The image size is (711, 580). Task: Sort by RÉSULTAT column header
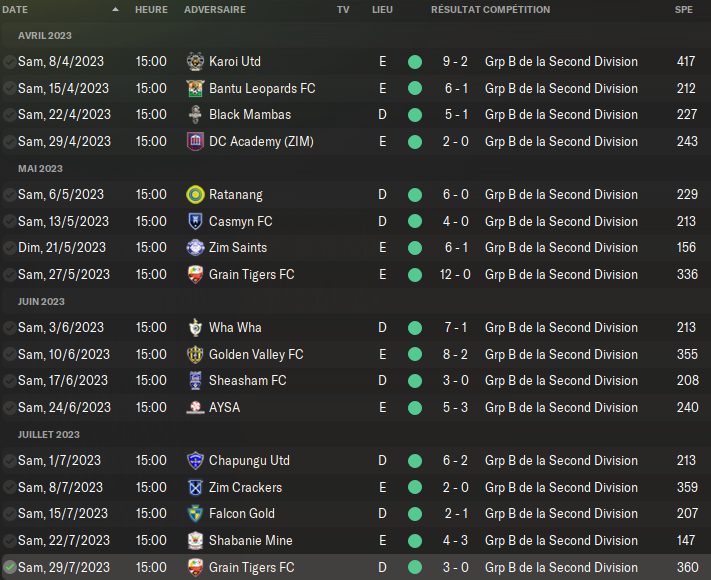pyautogui.click(x=455, y=10)
